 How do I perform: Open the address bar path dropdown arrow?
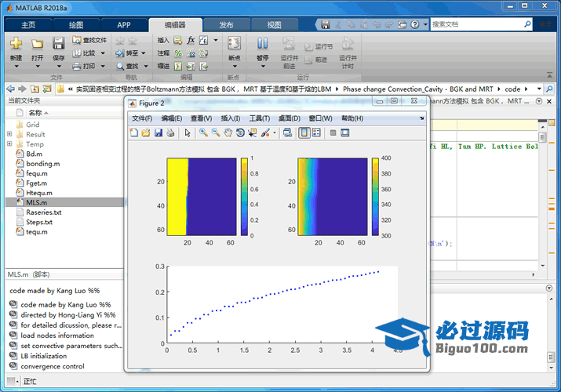539,89
